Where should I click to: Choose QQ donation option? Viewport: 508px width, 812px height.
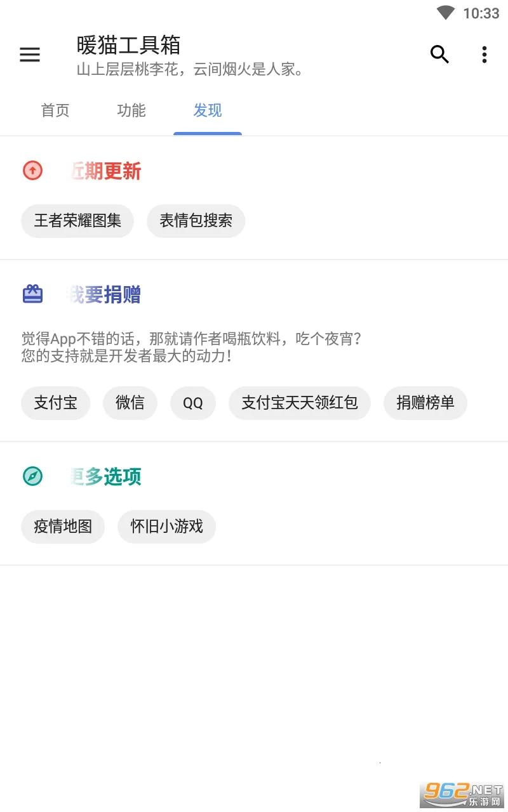tap(193, 403)
